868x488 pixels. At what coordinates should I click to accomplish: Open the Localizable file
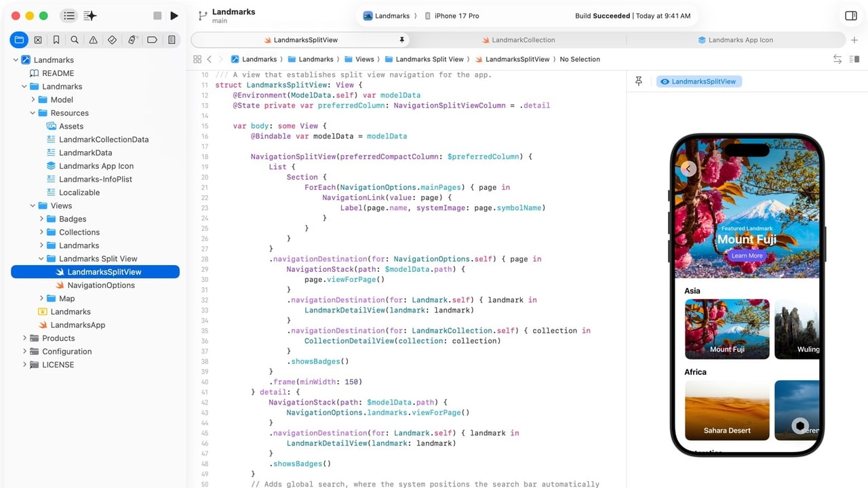coord(73,192)
